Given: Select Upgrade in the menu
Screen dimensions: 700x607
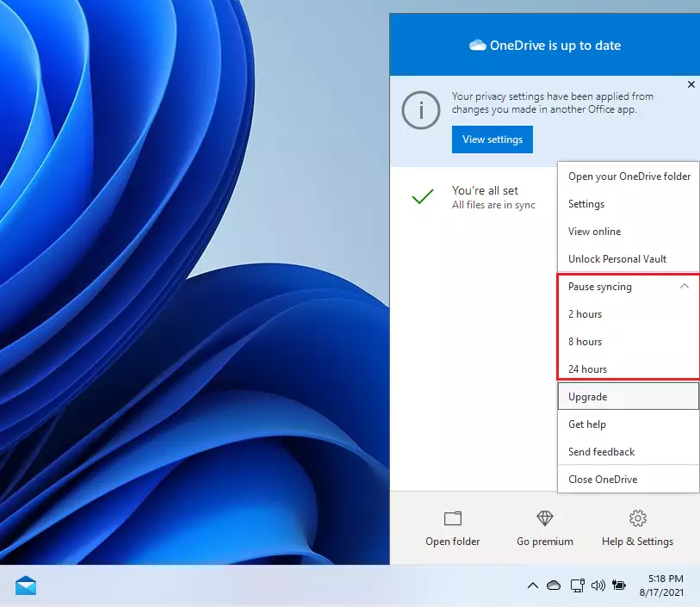Looking at the screenshot, I should (629, 396).
